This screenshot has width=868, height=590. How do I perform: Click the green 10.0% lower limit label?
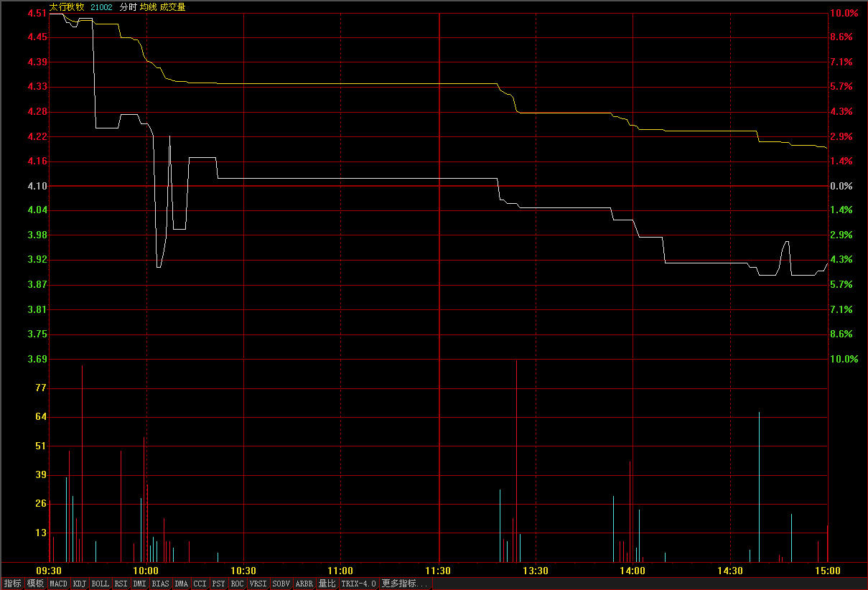pyautogui.click(x=844, y=359)
